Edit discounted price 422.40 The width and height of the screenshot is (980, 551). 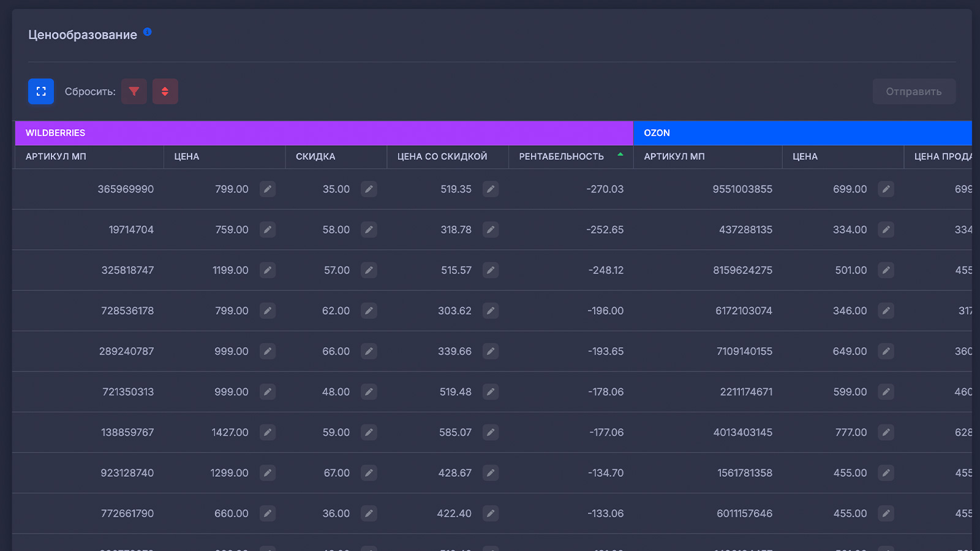click(x=491, y=514)
